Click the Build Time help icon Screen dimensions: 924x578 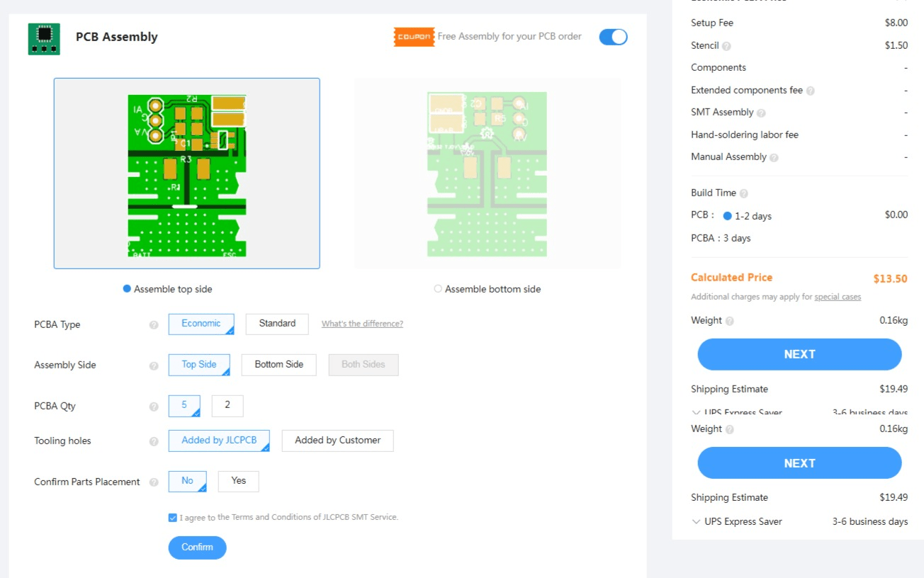tap(745, 193)
